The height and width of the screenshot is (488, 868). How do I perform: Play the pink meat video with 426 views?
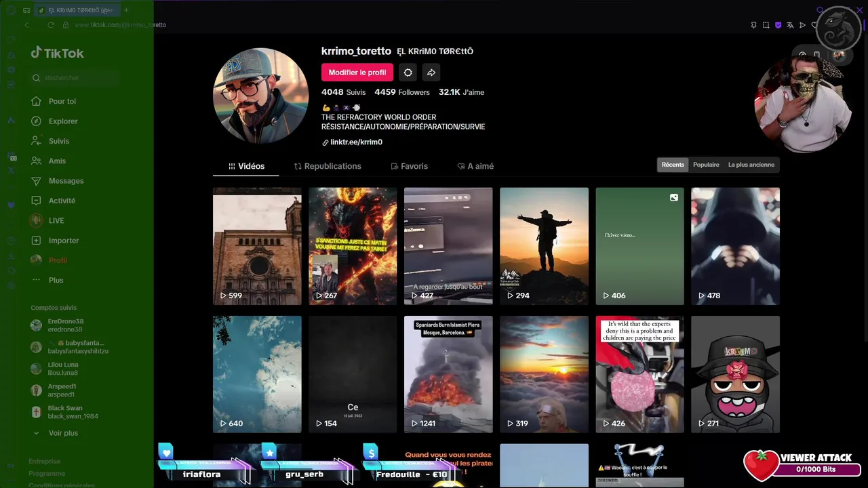[x=639, y=374]
